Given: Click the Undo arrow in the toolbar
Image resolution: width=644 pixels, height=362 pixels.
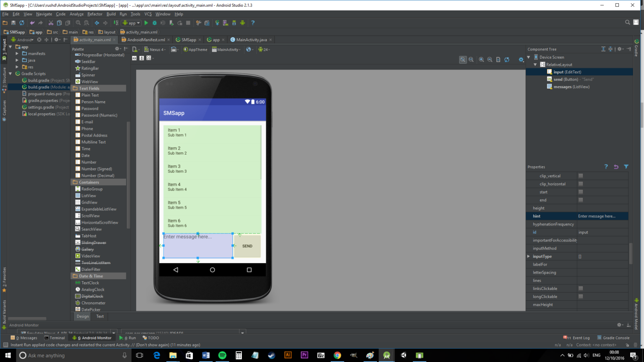Looking at the screenshot, I should point(32,23).
